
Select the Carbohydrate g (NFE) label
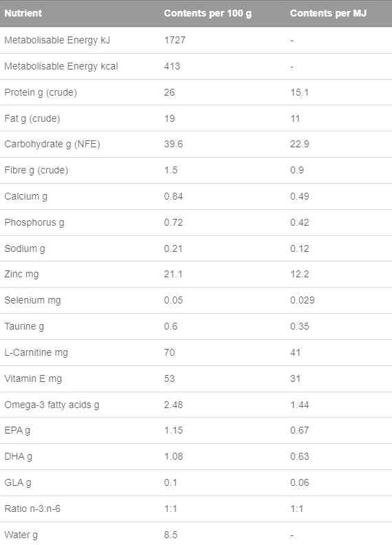pyautogui.click(x=52, y=144)
